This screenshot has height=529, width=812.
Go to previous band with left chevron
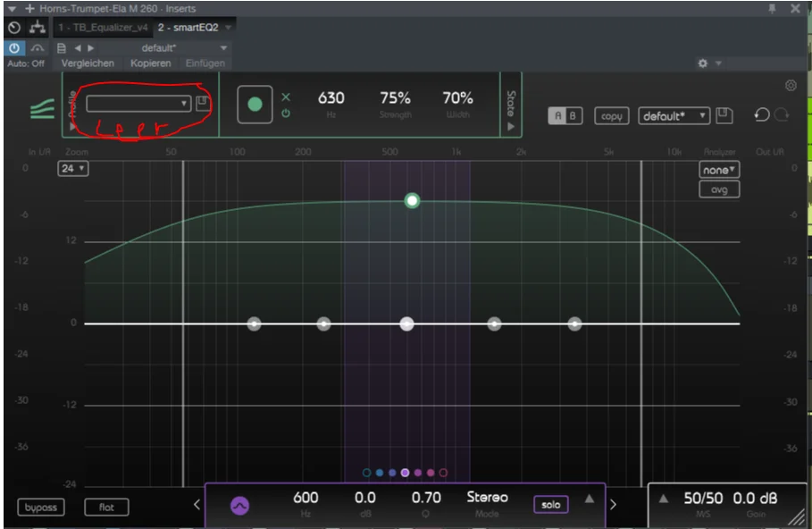click(197, 504)
